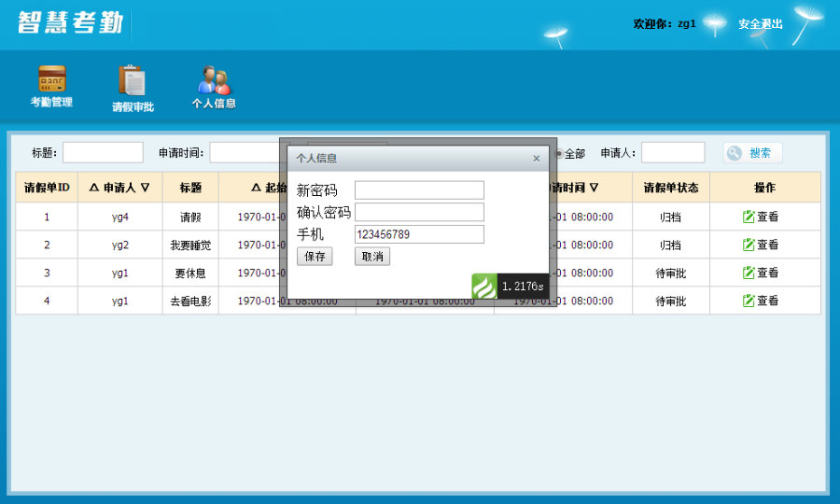
Task: Click the 请假单状态 column header
Action: (x=671, y=188)
